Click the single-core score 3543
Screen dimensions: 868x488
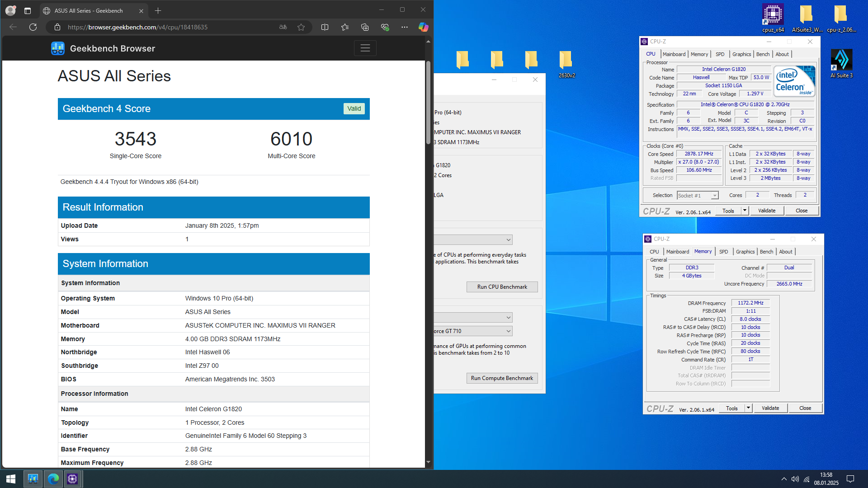136,139
